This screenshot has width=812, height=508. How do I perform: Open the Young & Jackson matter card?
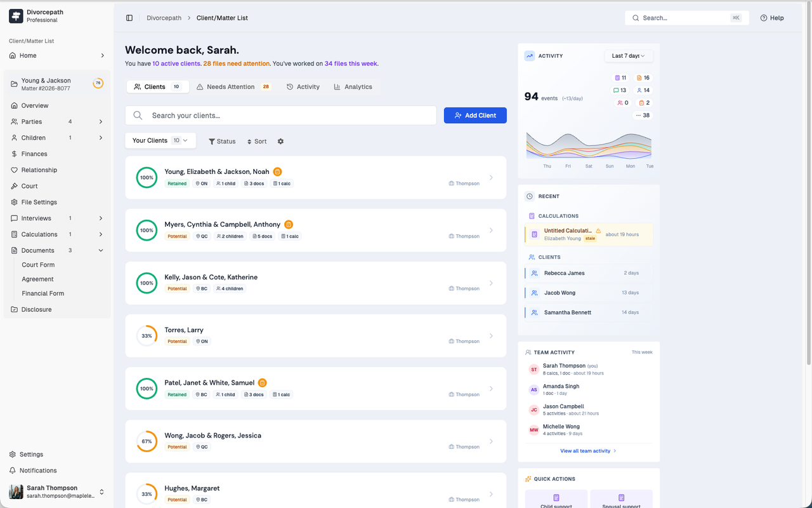coord(57,84)
